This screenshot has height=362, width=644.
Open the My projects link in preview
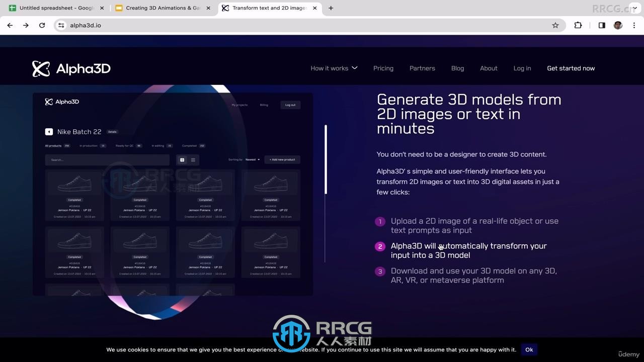(239, 105)
